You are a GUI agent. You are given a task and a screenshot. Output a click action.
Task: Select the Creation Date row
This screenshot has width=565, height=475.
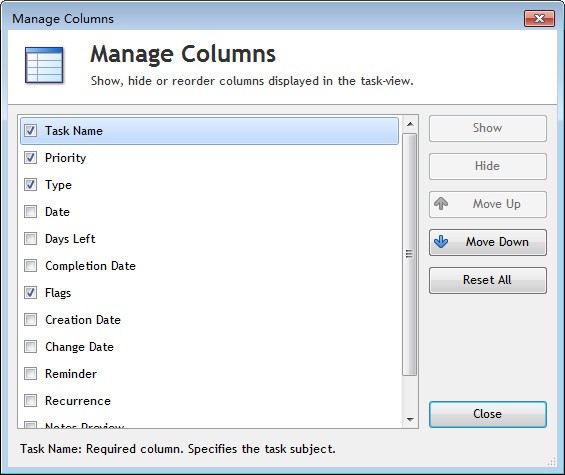tap(209, 320)
